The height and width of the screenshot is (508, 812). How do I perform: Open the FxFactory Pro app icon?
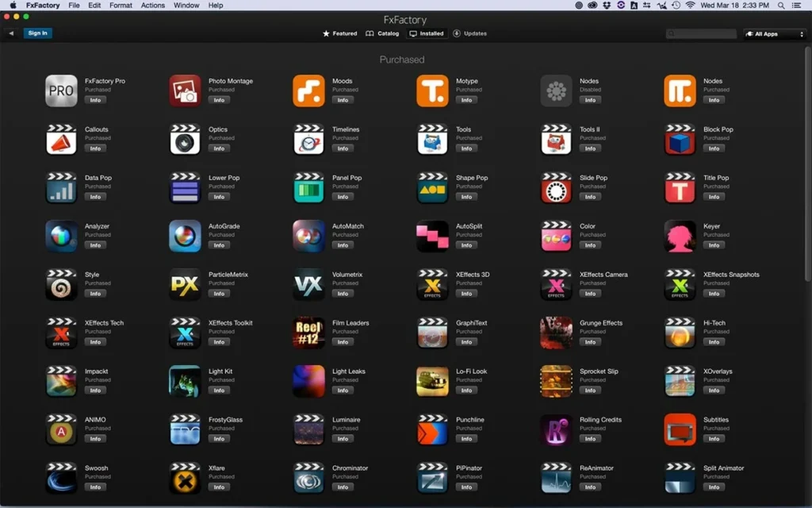click(61, 90)
